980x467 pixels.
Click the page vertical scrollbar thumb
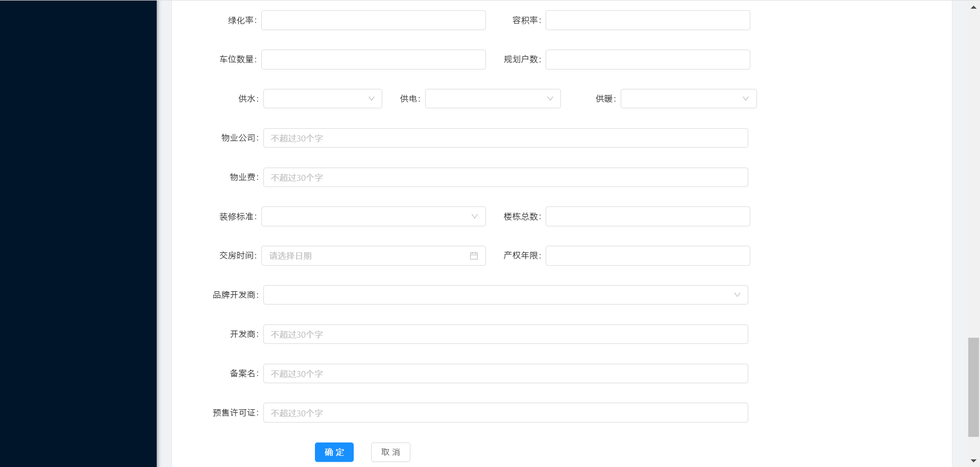tap(973, 387)
